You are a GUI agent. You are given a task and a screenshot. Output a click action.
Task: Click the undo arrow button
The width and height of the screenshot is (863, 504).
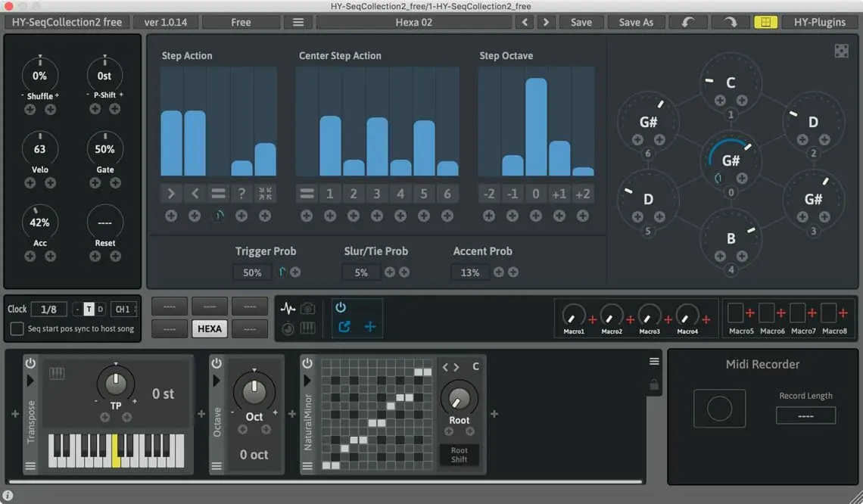[689, 22]
